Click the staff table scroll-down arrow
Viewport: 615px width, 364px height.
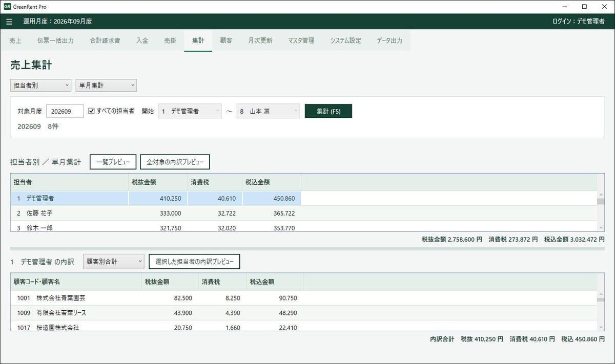601,227
